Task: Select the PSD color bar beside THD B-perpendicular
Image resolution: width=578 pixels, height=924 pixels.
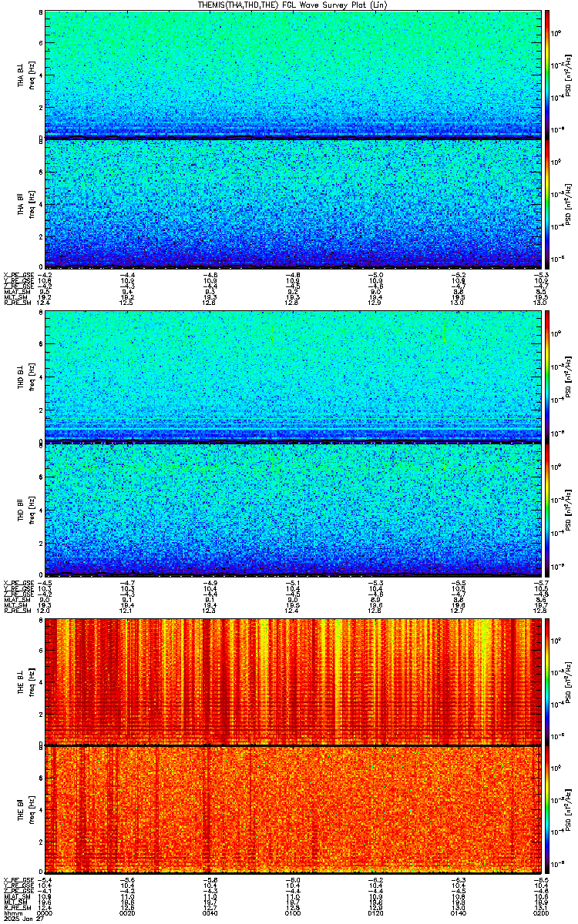Action: (548, 376)
